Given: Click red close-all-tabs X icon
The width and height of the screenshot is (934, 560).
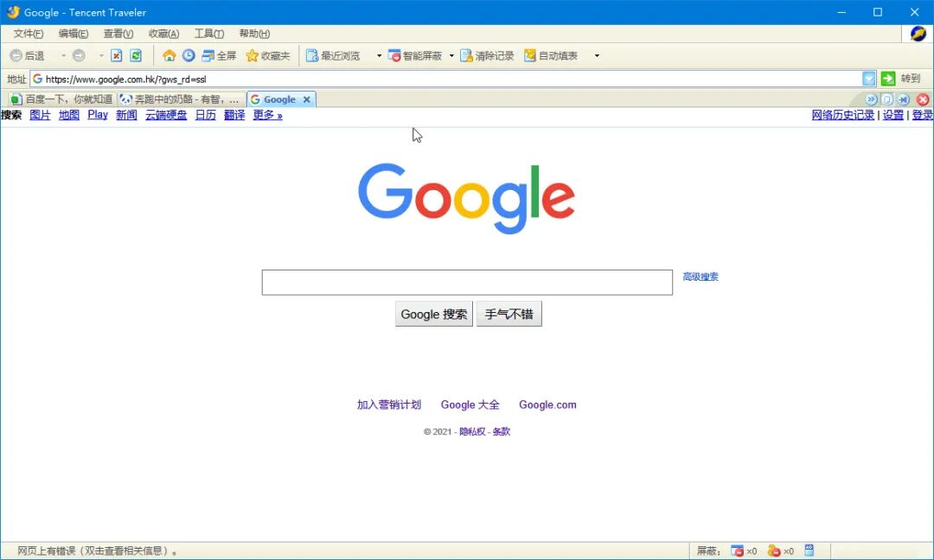Looking at the screenshot, I should (x=923, y=99).
